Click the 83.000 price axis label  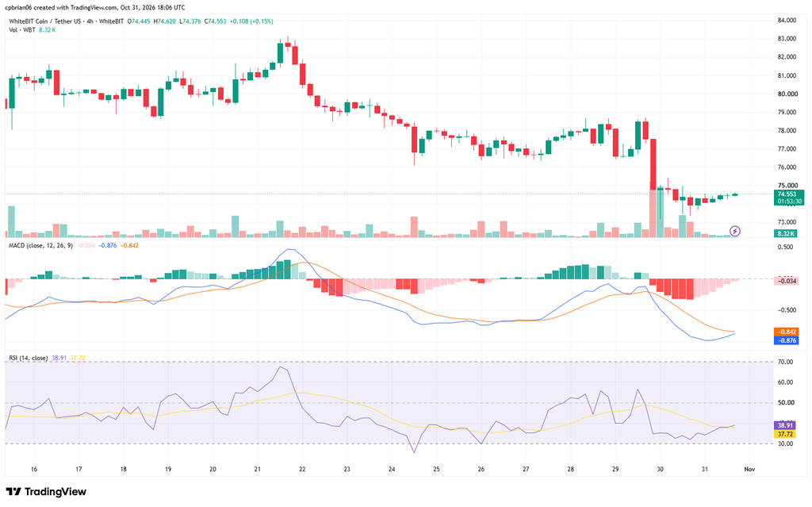click(x=787, y=39)
